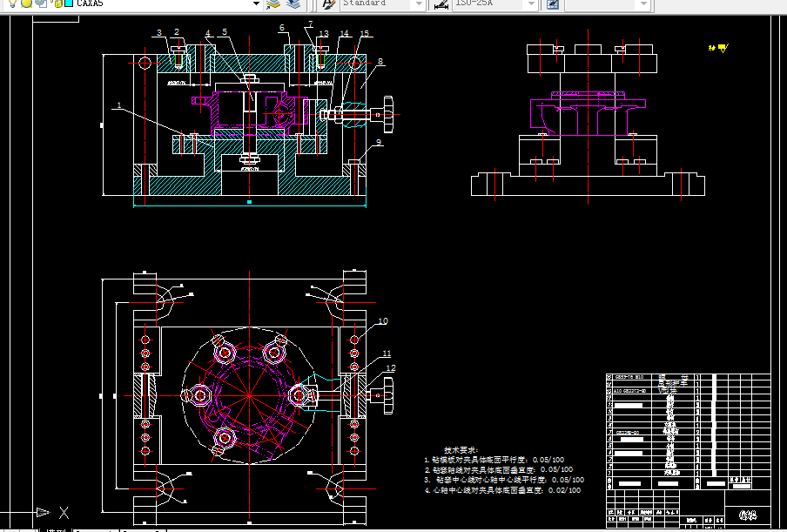Expand the ISO-25A dimension style dropdown
Viewport: 787px width, 532px height.
coord(531,4)
